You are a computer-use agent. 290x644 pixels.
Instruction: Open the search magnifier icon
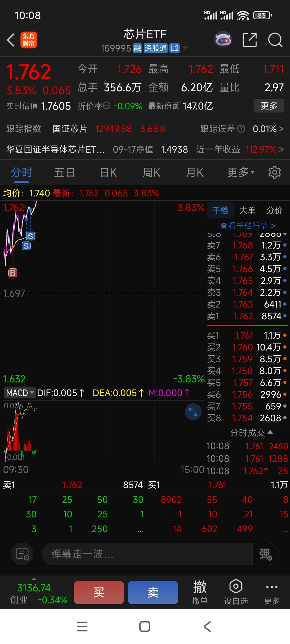pos(275,40)
